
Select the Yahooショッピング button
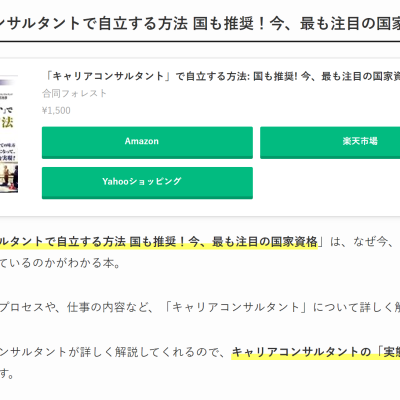147,183
